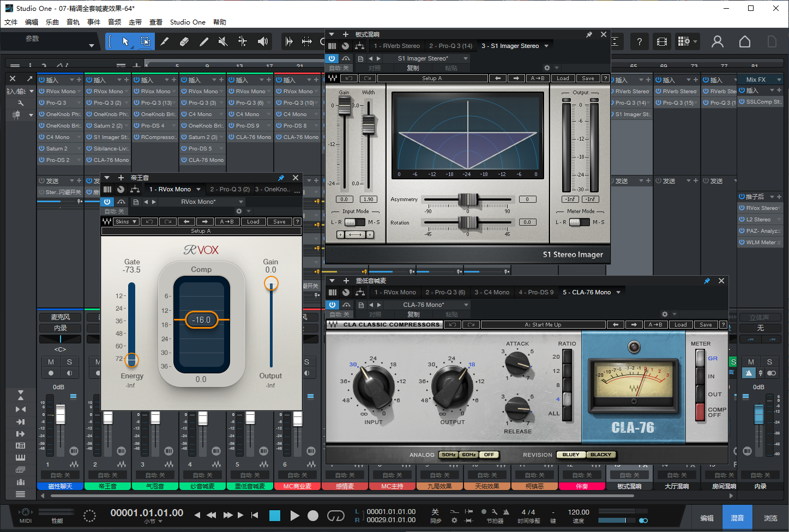Select the Paint tool in the main toolbar
This screenshot has width=789, height=532.
(204, 41)
